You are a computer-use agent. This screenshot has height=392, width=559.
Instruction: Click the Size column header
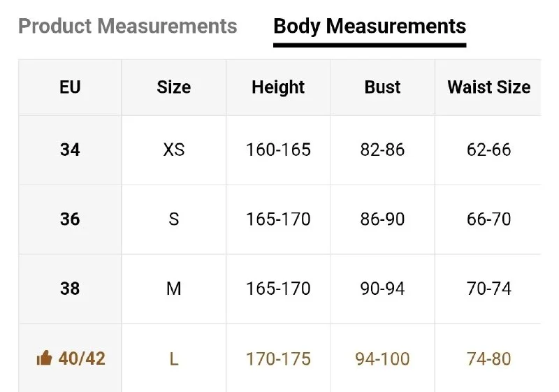point(174,87)
